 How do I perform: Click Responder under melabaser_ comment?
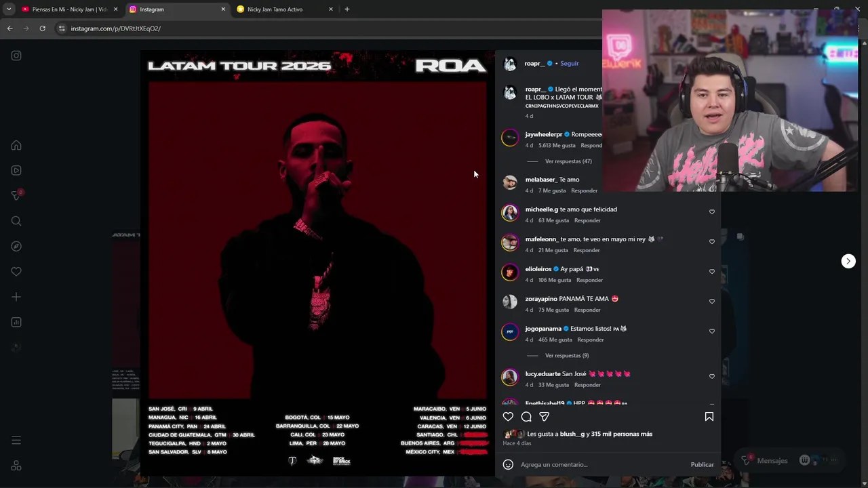pyautogui.click(x=584, y=191)
